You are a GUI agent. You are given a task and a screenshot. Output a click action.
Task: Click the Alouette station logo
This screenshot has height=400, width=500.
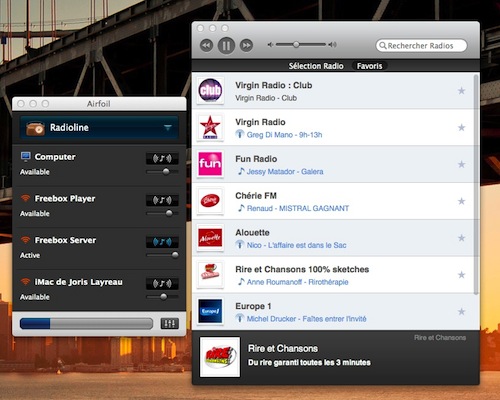(210, 238)
